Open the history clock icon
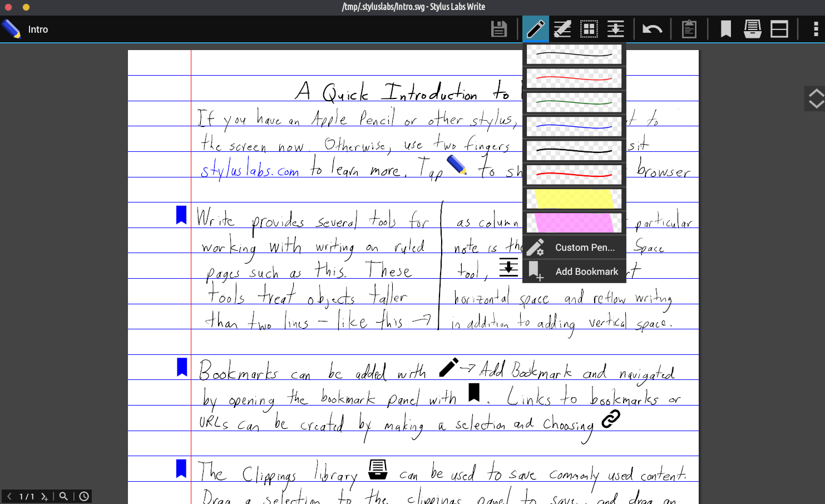The width and height of the screenshot is (825, 504). pyautogui.click(x=84, y=496)
